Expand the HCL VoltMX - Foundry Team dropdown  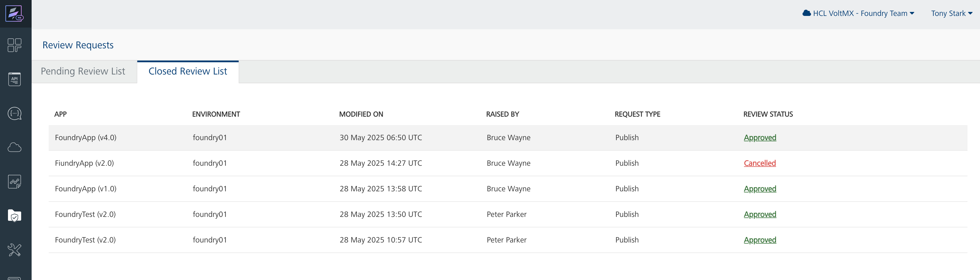pyautogui.click(x=858, y=14)
